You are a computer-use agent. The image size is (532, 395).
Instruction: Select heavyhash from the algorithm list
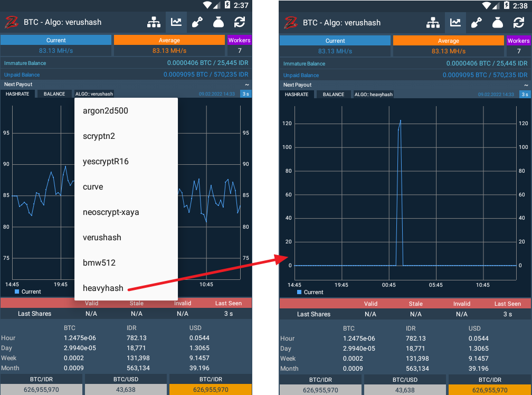pyautogui.click(x=103, y=288)
